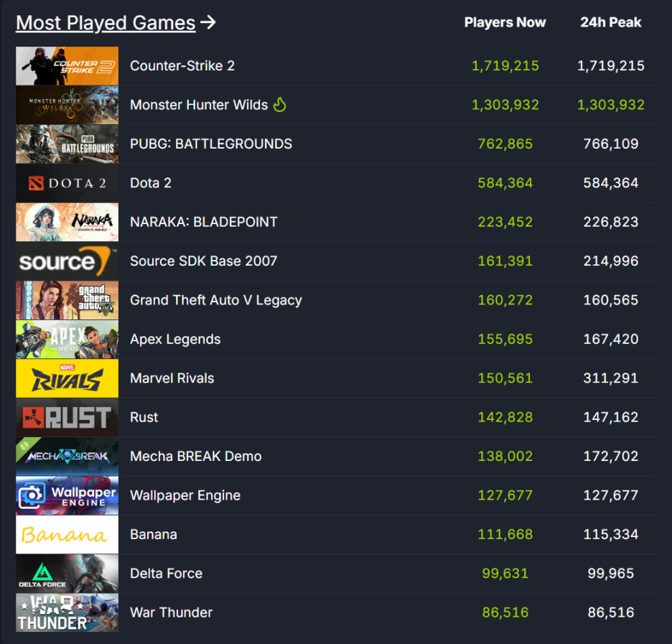Open Grand Theft Auto V Legacy title
This screenshot has width=672, height=644.
(216, 300)
